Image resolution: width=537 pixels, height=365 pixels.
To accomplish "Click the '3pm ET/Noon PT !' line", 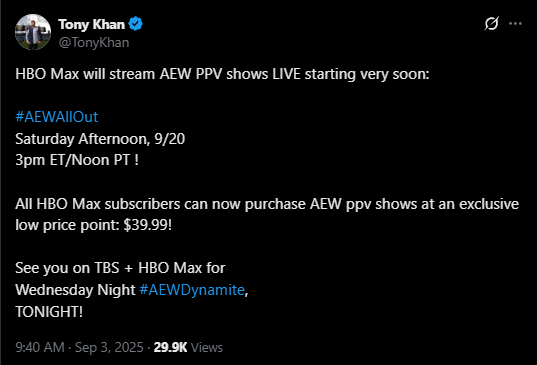I will coord(77,160).
